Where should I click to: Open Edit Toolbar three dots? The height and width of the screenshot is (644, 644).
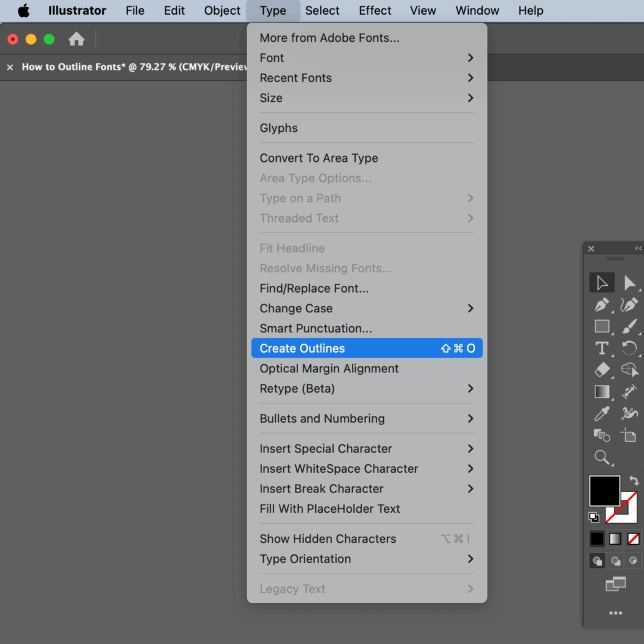click(615, 613)
